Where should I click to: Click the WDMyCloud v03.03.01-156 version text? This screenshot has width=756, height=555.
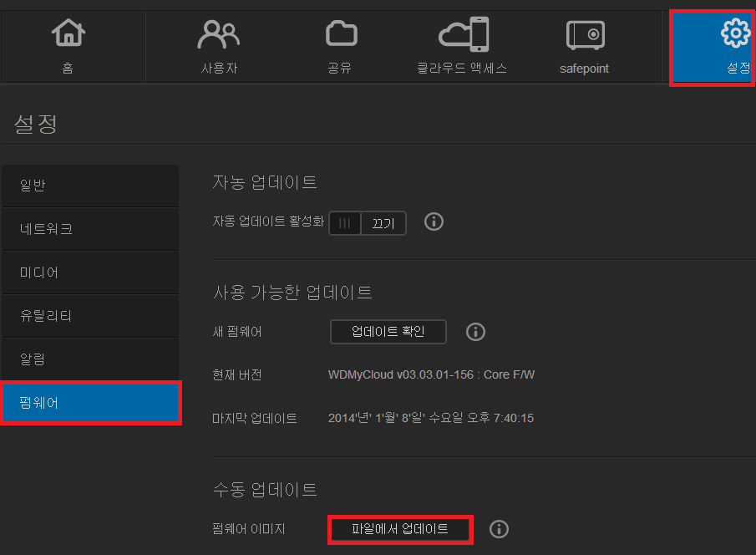coord(431,374)
